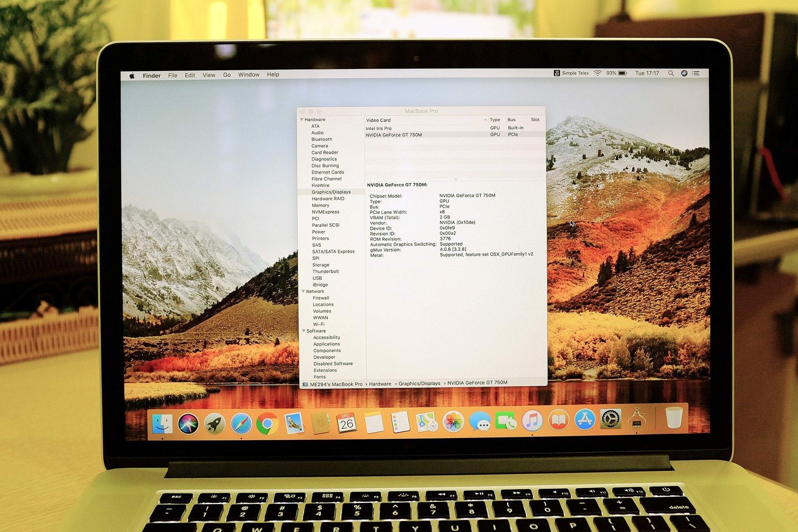Launch Siri from the Dock
This screenshot has width=798, height=532.
tap(188, 424)
